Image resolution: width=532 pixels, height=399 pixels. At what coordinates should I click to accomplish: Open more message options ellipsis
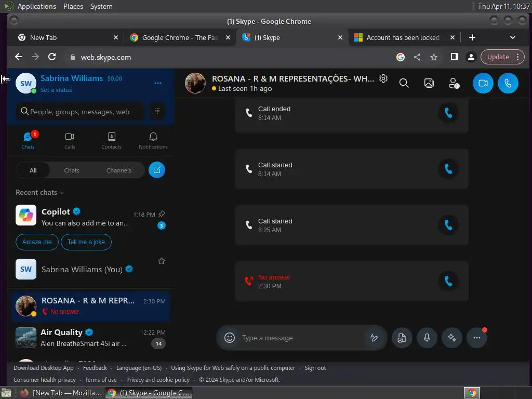coord(477,338)
